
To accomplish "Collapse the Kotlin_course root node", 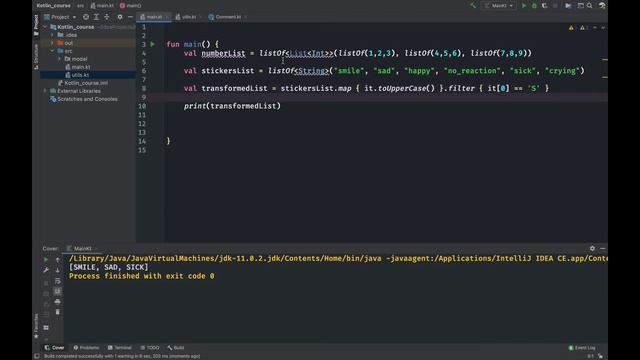I will (45, 27).
